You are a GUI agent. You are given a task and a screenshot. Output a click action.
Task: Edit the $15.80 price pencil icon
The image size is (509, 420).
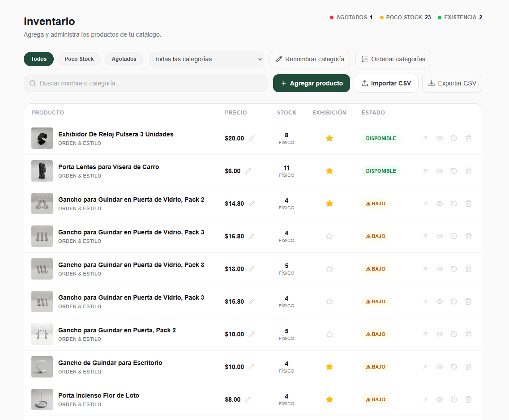click(x=252, y=301)
